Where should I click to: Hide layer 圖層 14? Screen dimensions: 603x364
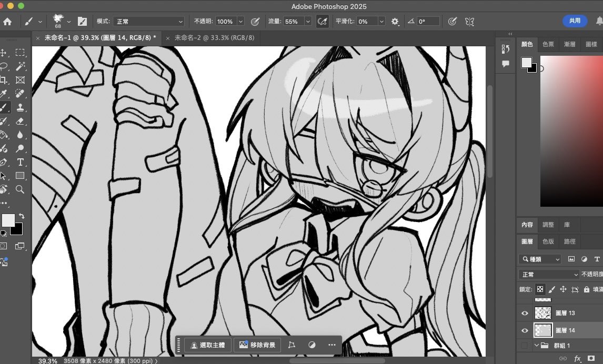525,330
